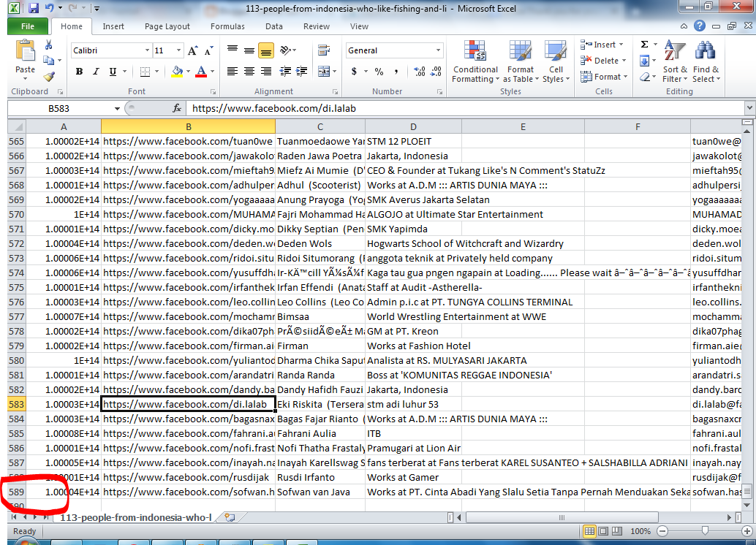Select the Format Painter brush
Viewport: 756px width, 545px height.
coord(49,76)
